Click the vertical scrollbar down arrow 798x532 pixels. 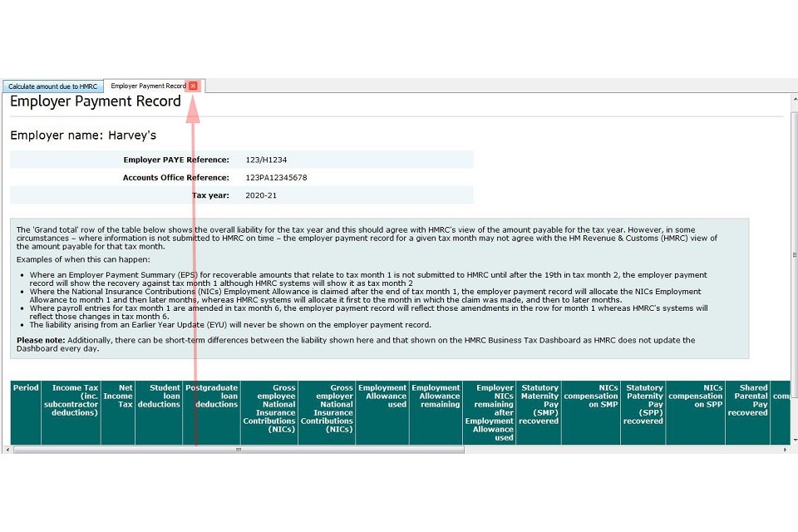click(x=795, y=439)
